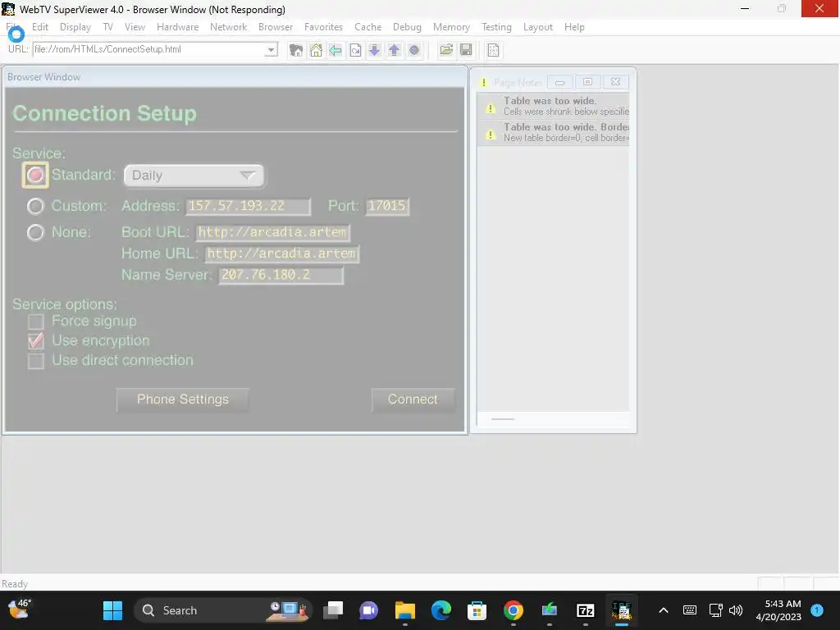Click the Address field with 157.57.193.22
This screenshot has height=630, width=840.
pyautogui.click(x=248, y=206)
